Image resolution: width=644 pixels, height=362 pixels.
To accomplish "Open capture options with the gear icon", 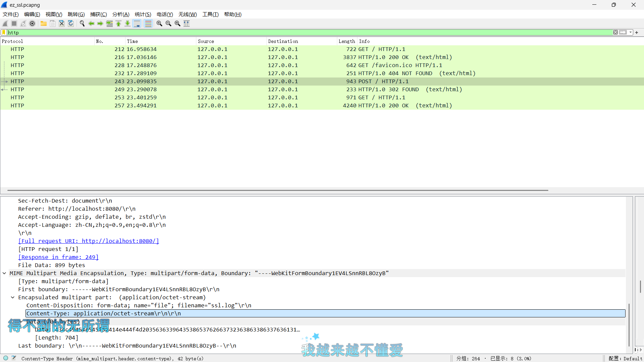I will point(32,23).
